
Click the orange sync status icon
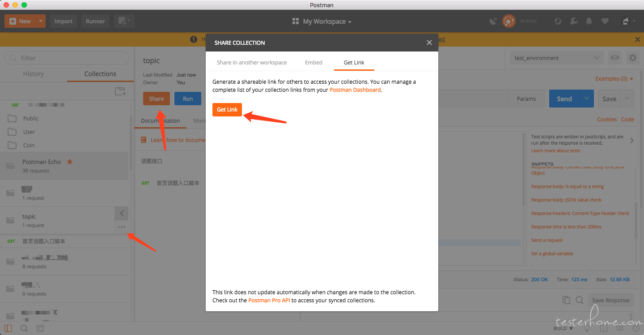[x=508, y=21]
